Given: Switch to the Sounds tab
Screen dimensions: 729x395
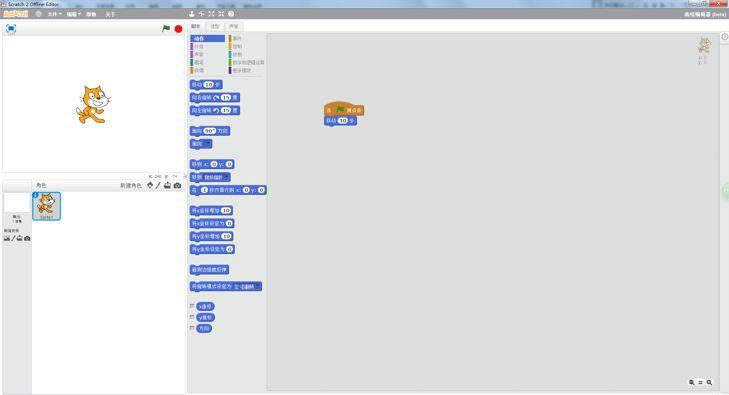Looking at the screenshot, I should tap(234, 26).
